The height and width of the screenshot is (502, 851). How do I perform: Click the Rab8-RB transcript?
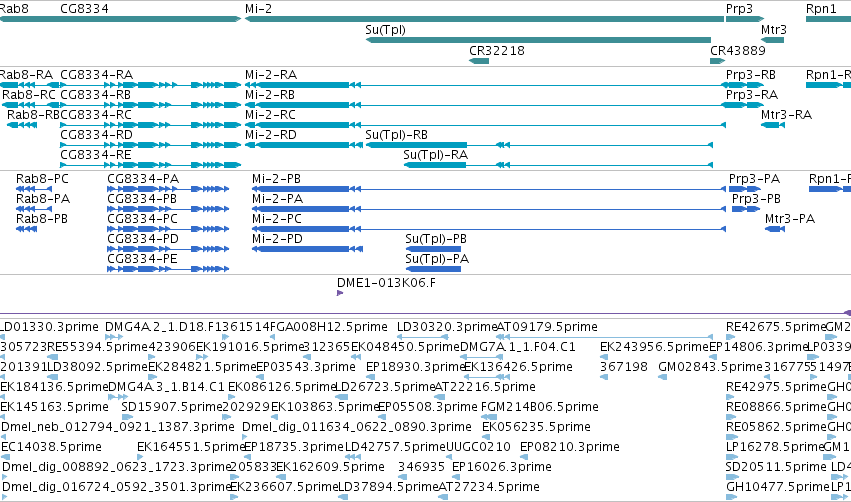point(22,125)
